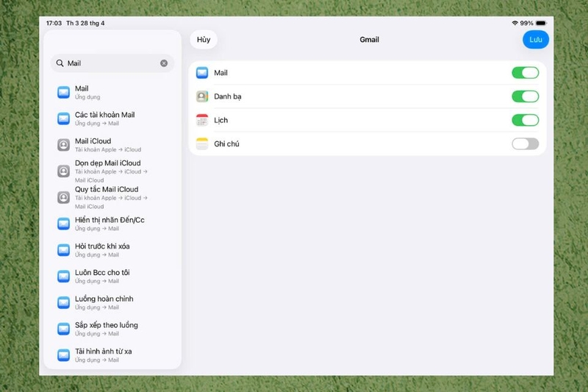Click the Mail app icon in Gmail settings
Image resolution: width=588 pixels, height=392 pixels.
coord(202,73)
